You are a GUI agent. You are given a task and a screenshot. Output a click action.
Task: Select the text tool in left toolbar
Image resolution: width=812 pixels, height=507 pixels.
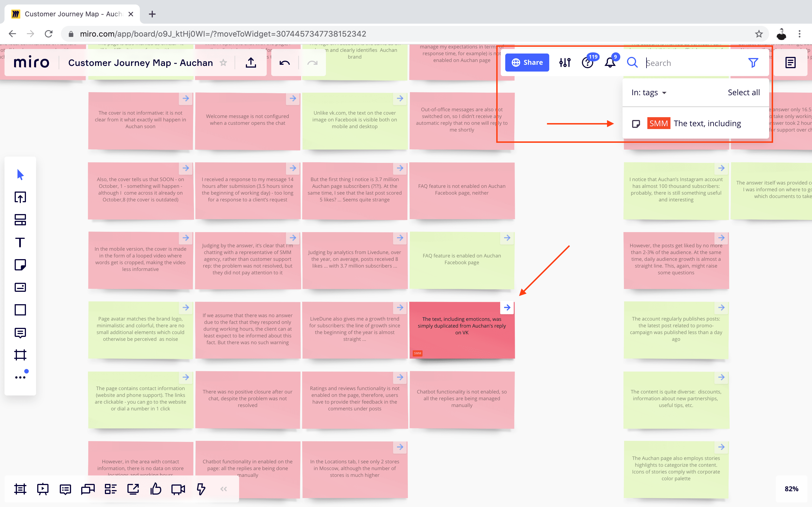click(20, 243)
